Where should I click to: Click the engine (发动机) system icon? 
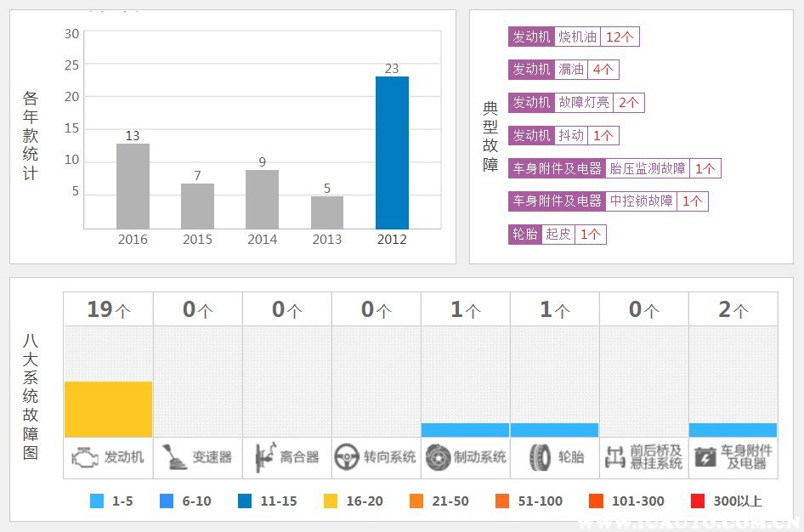85,457
